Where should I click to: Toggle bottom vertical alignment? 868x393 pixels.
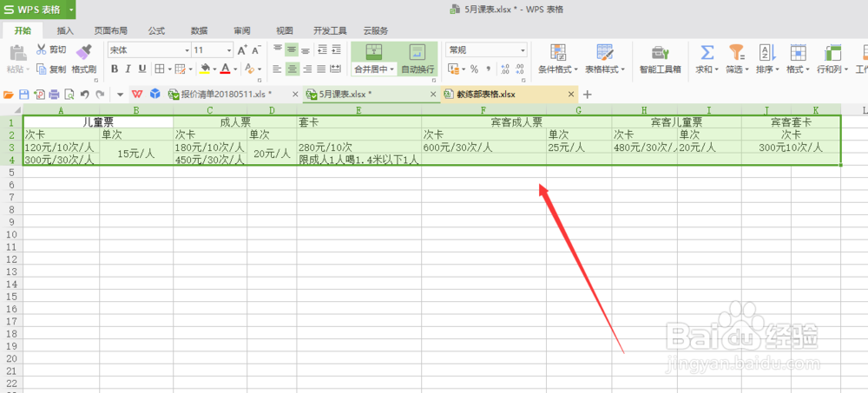coord(306,49)
